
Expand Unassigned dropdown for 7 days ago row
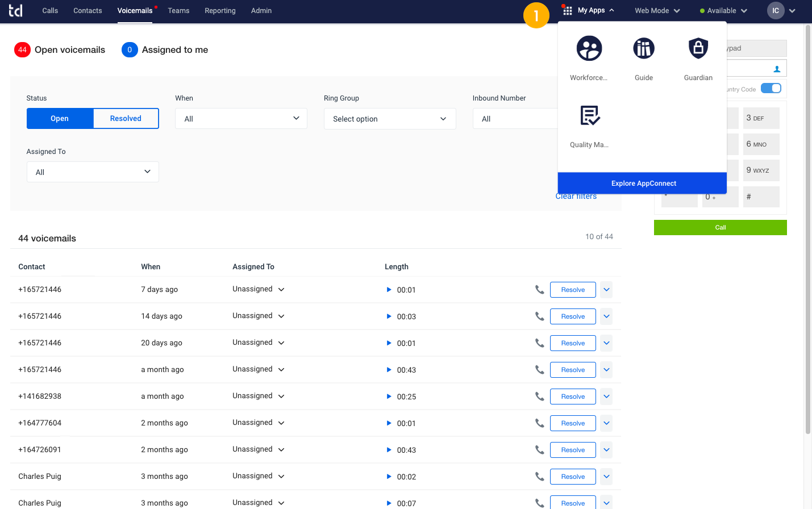[281, 290]
